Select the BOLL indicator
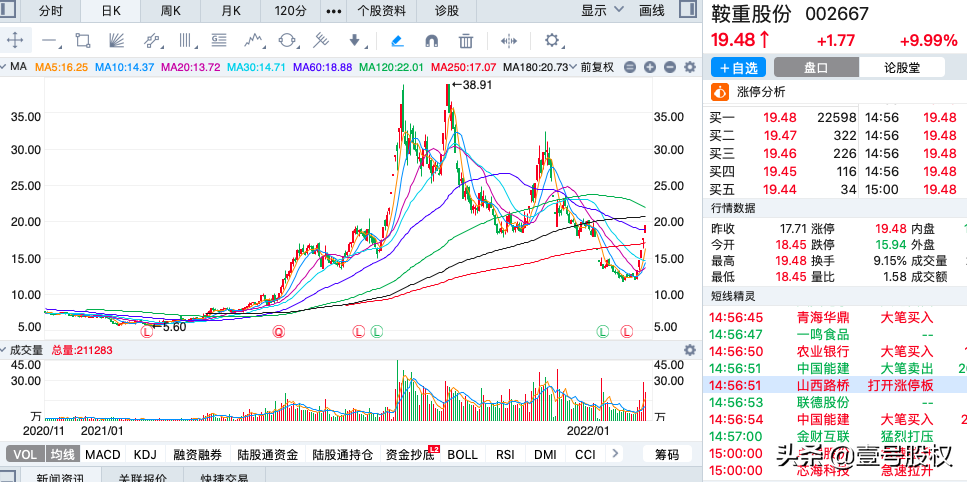Screen dimensions: 967x482 coord(463,455)
